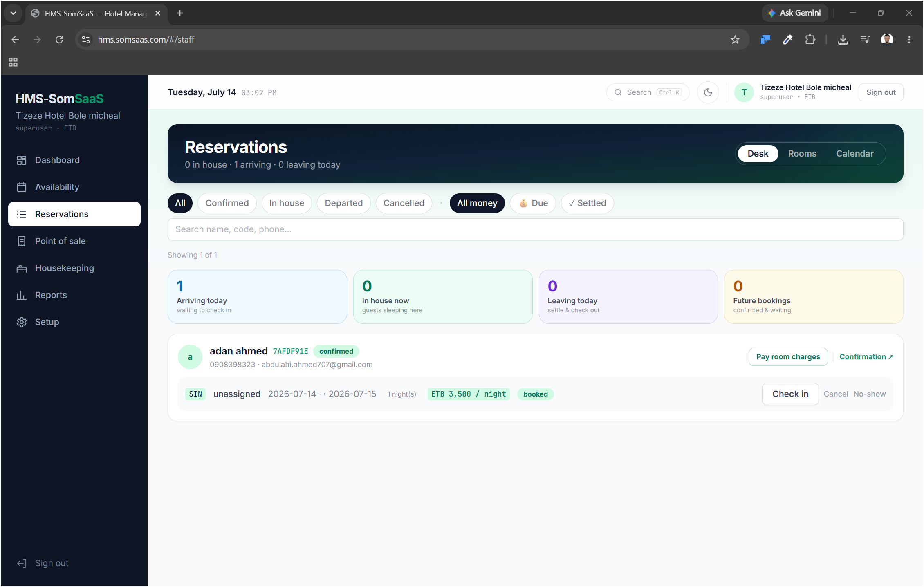
Task: Open the Confirmation link
Action: click(866, 357)
